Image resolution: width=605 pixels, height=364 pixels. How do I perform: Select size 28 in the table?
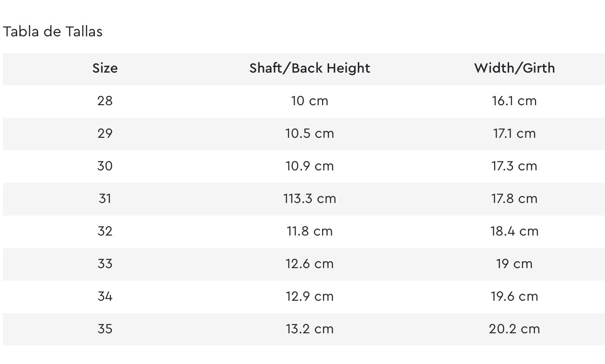coord(105,101)
